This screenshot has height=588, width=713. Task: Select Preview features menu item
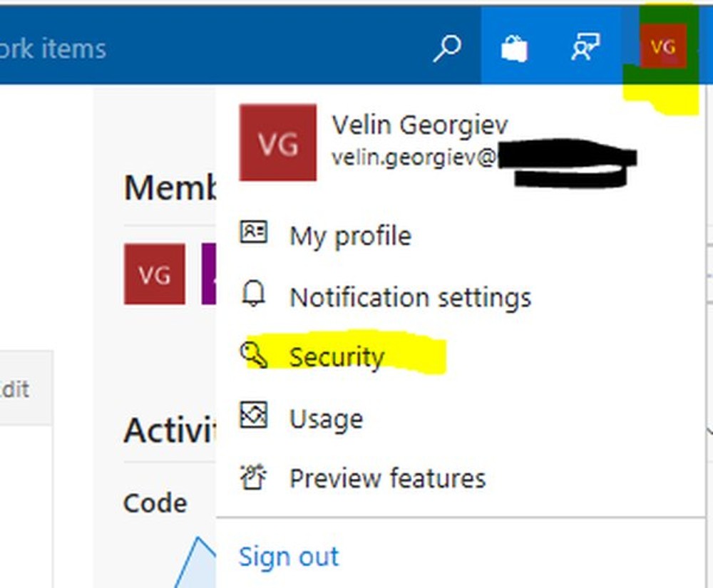[x=387, y=478]
